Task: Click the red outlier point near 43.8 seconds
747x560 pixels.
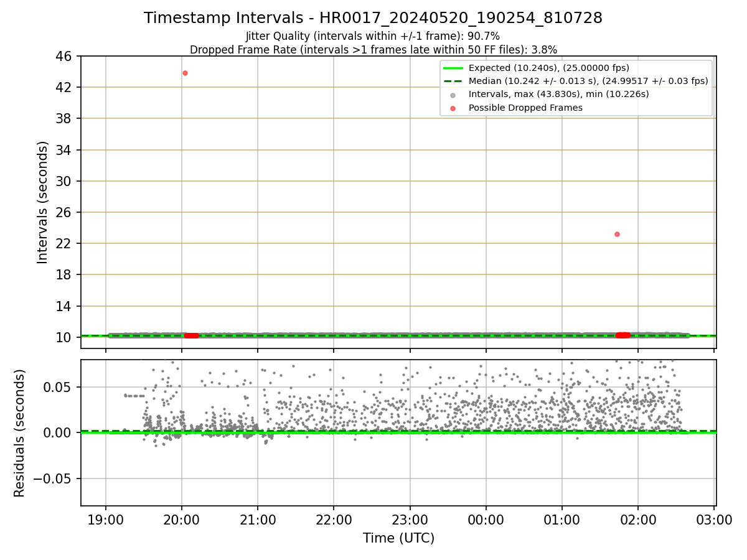Action: pyautogui.click(x=185, y=73)
